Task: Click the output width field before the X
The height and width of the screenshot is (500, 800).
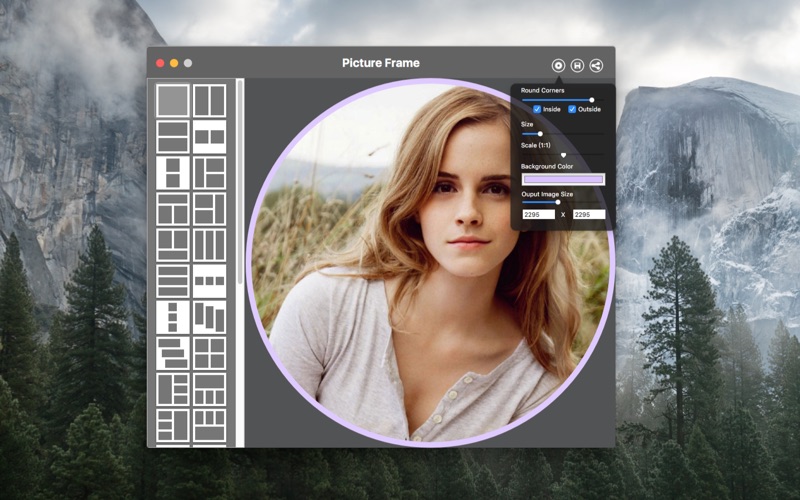Action: coord(538,214)
